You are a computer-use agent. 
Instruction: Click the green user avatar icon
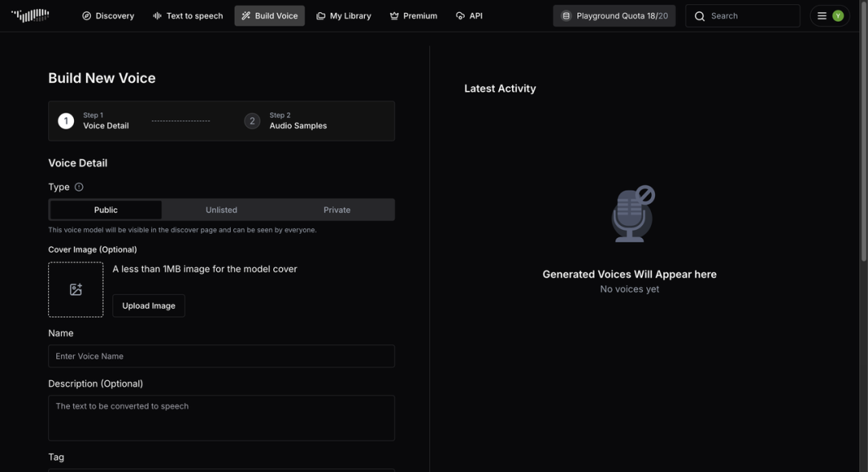click(x=838, y=16)
